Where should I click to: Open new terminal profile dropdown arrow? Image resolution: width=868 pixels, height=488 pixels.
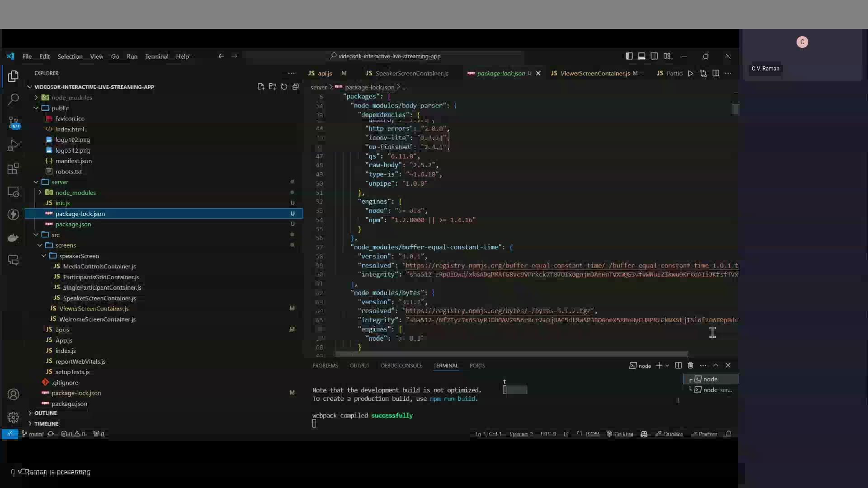(667, 365)
